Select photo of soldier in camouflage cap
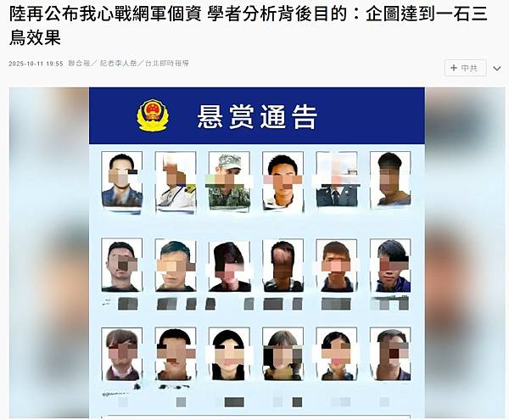This screenshot has width=509, height=420. tap(229, 181)
